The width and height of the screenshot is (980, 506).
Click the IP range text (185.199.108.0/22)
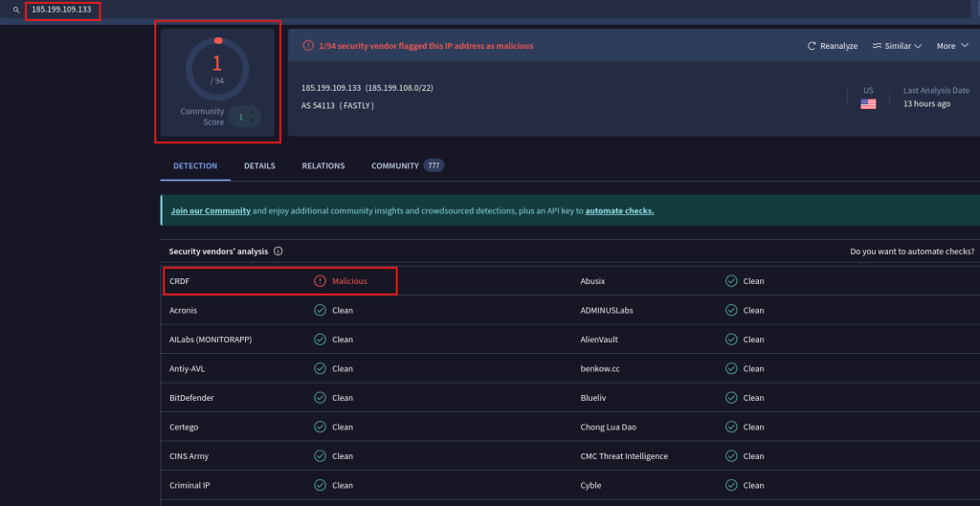(399, 87)
